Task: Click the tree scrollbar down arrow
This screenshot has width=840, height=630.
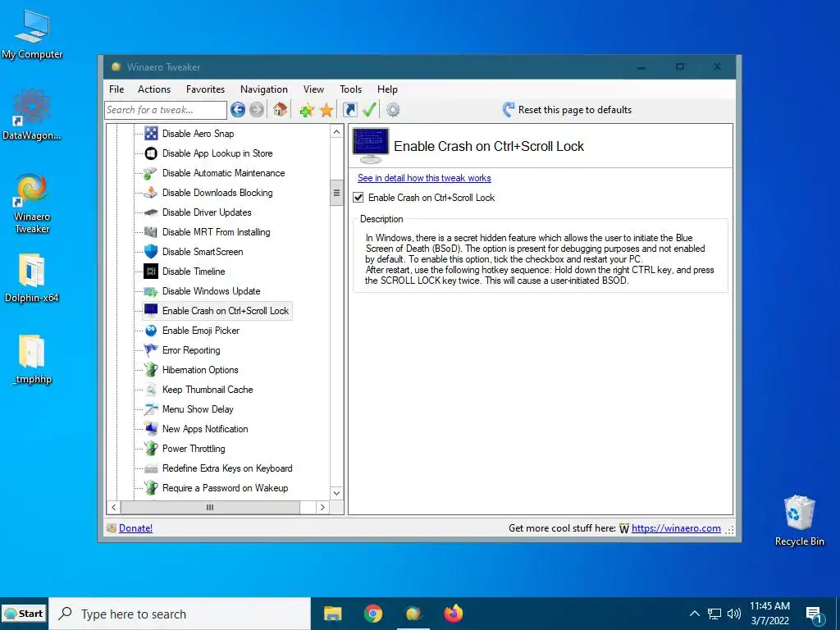Action: coord(336,493)
